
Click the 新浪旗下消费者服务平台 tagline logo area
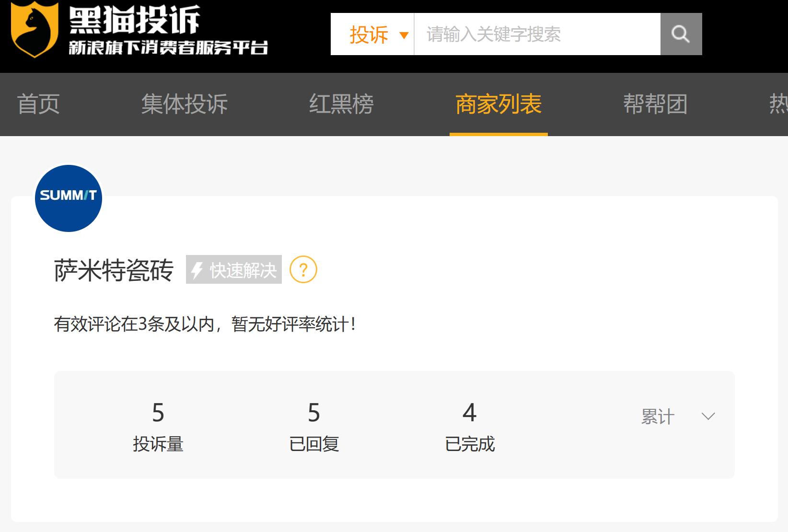pyautogui.click(x=170, y=47)
